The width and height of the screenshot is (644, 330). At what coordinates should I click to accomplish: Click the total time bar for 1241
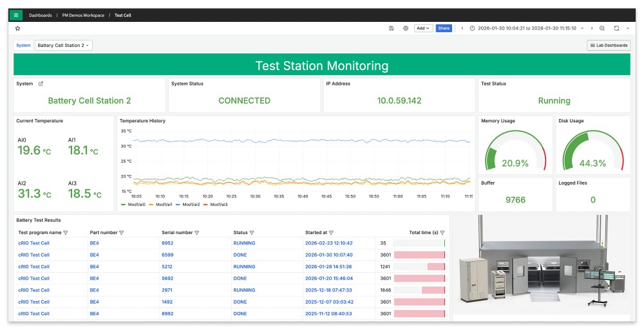419,267
